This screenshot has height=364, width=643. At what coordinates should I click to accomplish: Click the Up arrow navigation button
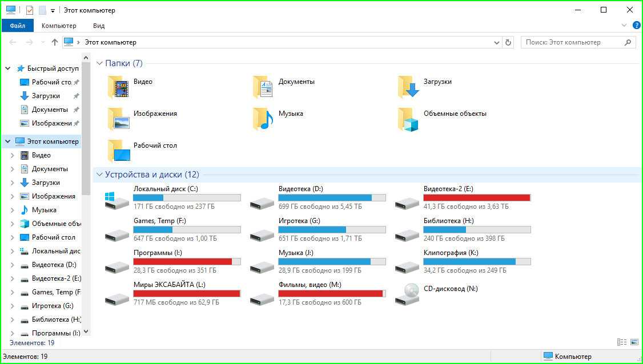pyautogui.click(x=55, y=42)
